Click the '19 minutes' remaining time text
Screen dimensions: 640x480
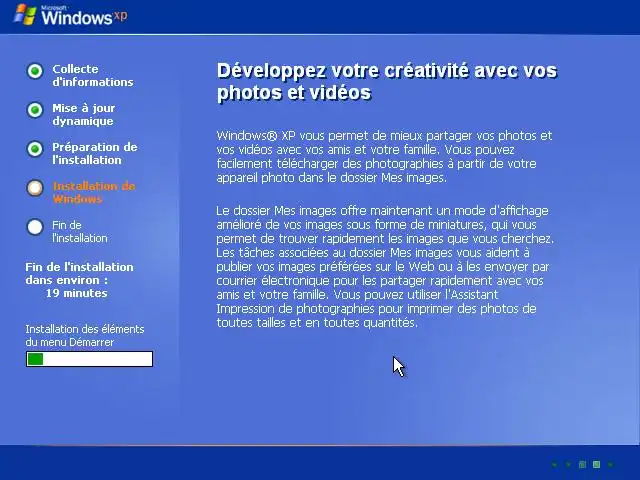point(77,293)
